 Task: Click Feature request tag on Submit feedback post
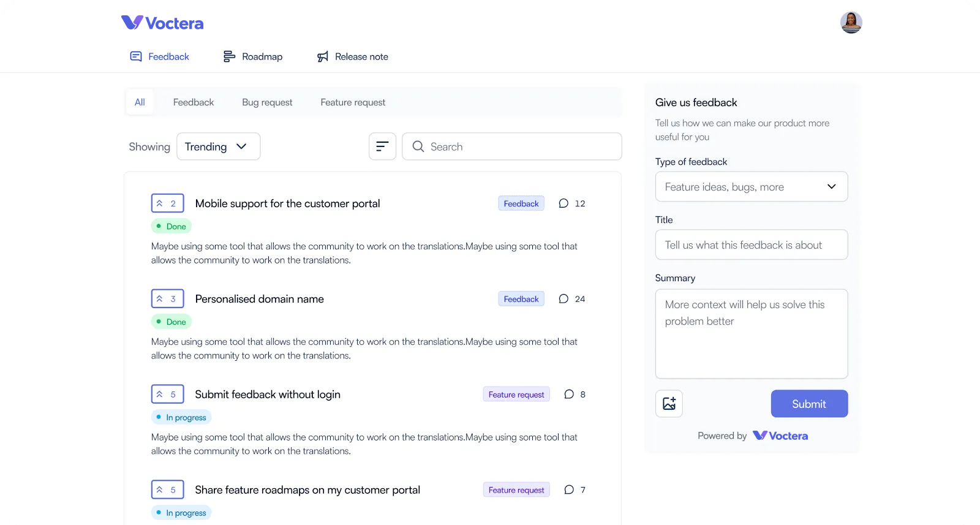tap(516, 395)
